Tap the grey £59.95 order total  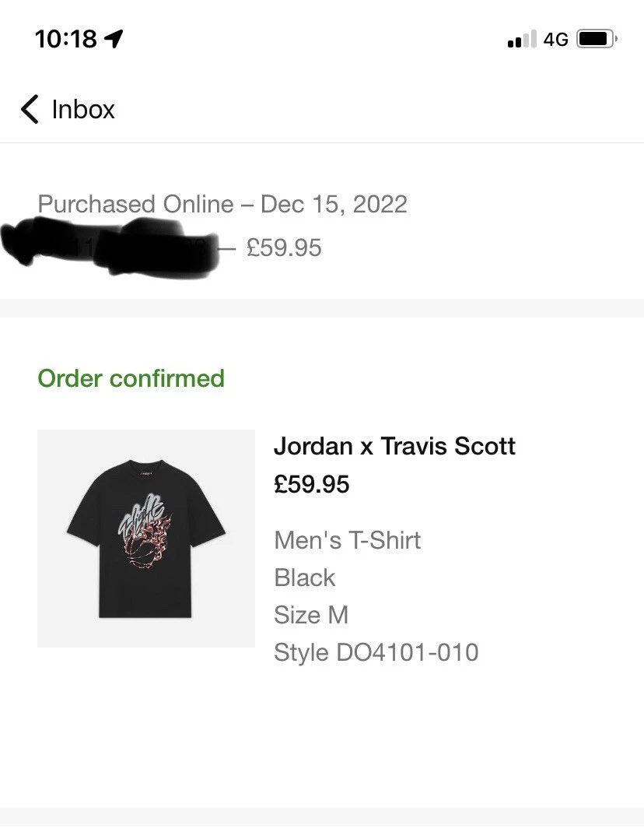point(284,248)
